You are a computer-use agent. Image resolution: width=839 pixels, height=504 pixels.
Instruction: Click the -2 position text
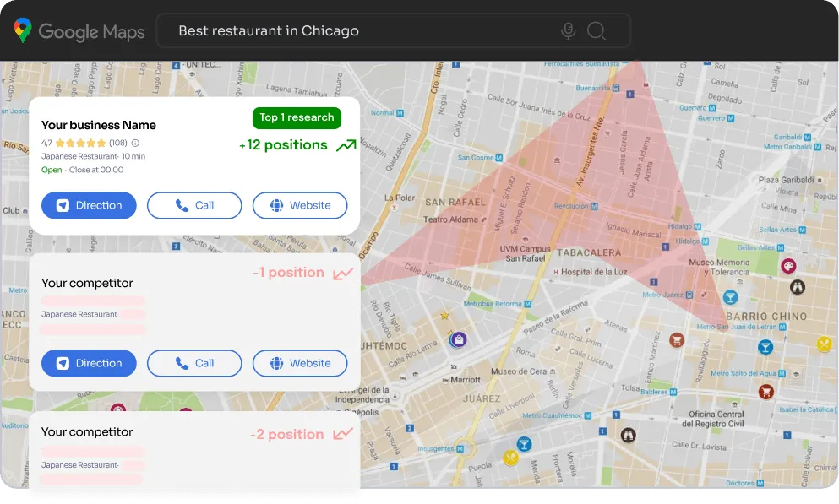pos(286,434)
